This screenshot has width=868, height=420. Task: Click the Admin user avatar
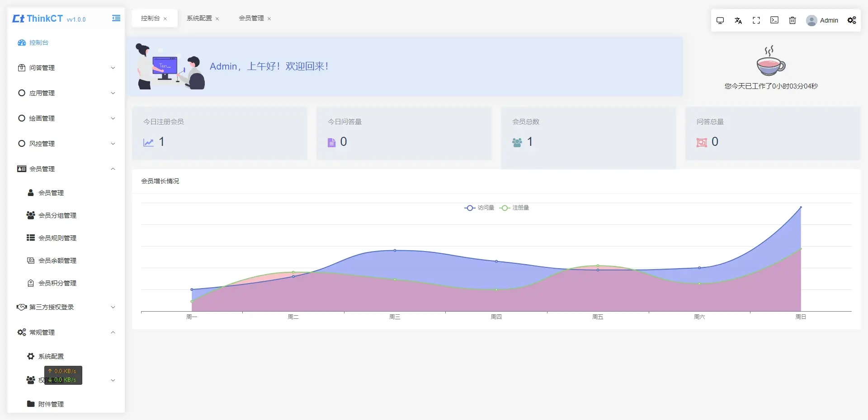tap(811, 20)
